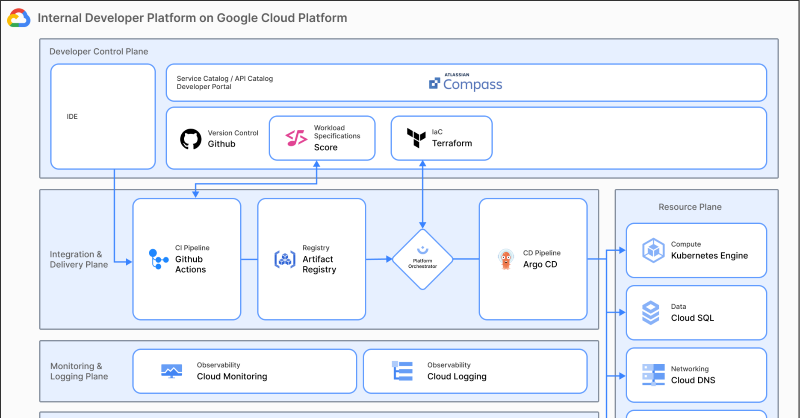
Task: Click the Cloud SQL text
Action: point(692,318)
